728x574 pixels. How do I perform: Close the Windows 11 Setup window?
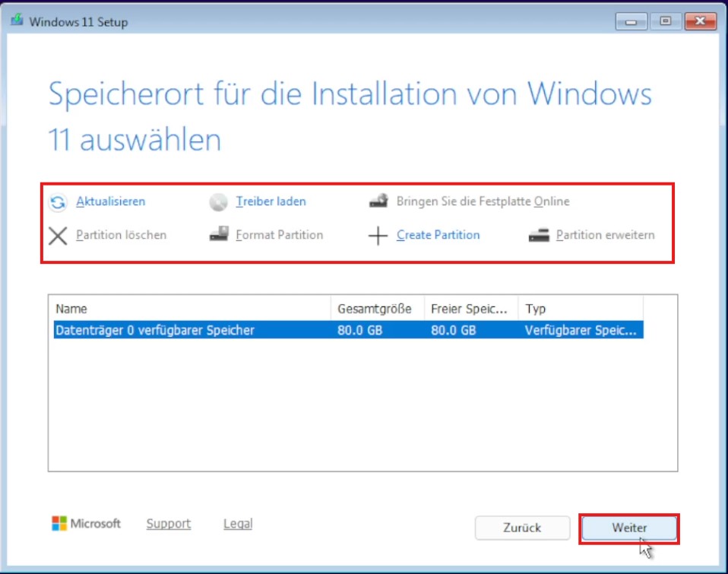(x=700, y=21)
